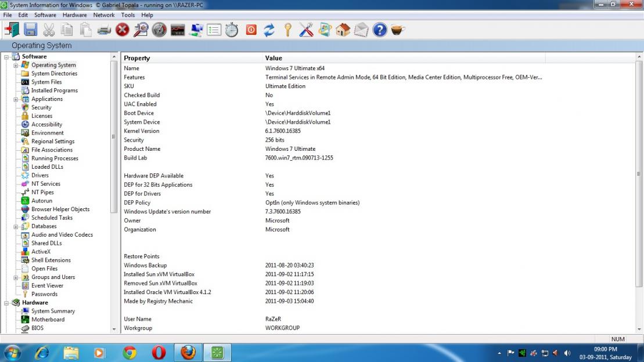Select the Kernel Version property row
The height and width of the screenshot is (362, 644).
tap(333, 131)
